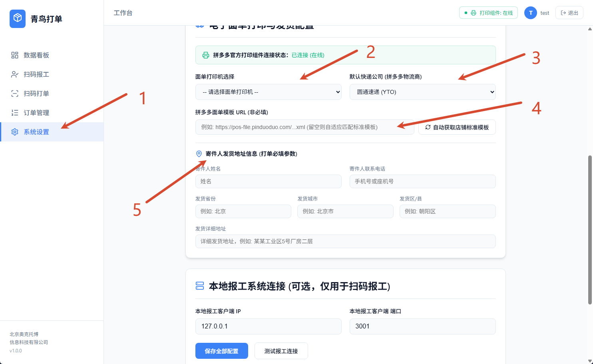
Task: Open the 数据看板 menu item
Action: (52, 55)
